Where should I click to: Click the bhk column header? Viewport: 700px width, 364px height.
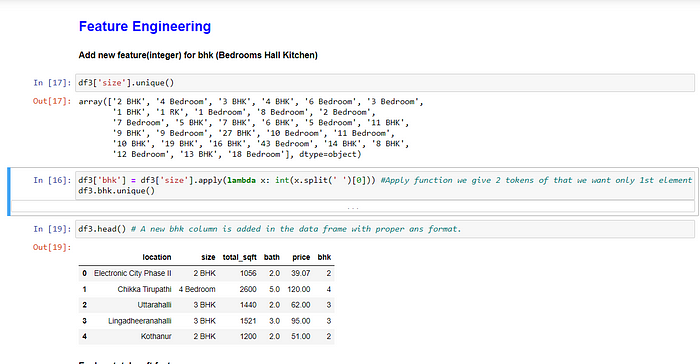324,257
